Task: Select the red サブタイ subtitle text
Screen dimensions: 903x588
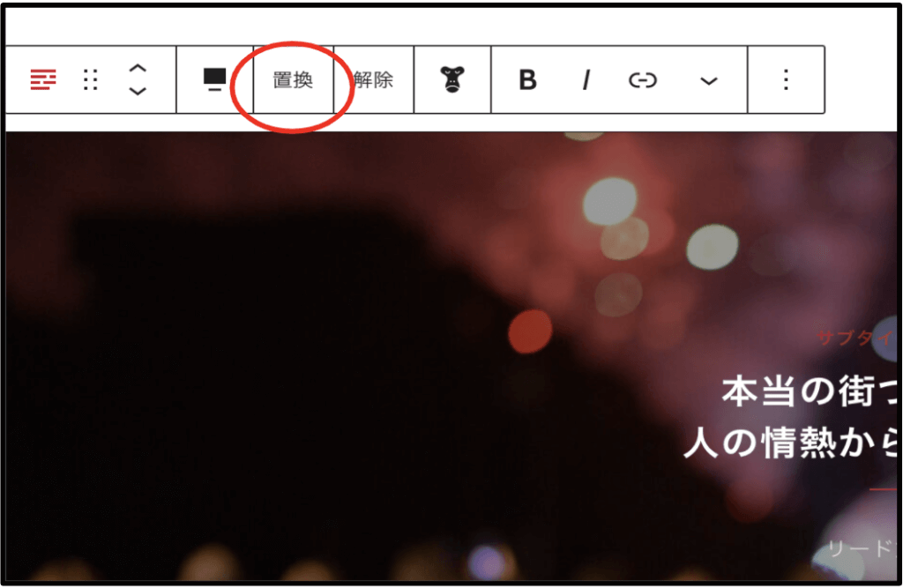Action: pyautogui.click(x=856, y=338)
